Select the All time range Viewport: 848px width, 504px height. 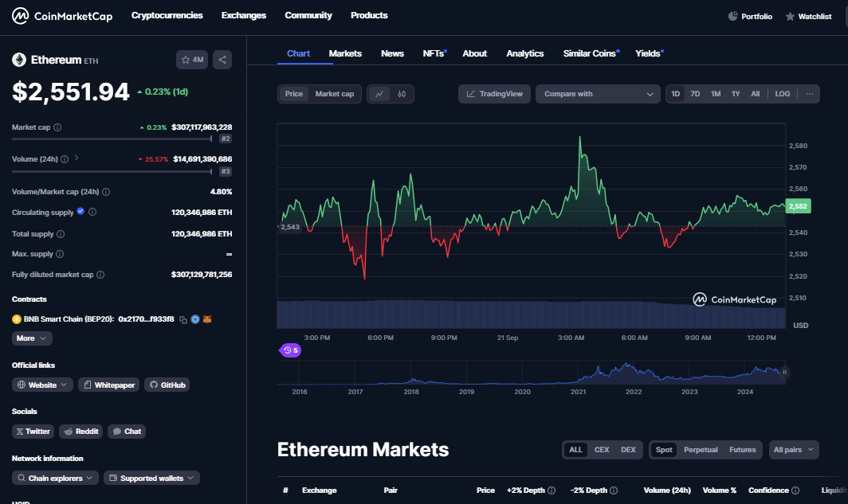(755, 94)
